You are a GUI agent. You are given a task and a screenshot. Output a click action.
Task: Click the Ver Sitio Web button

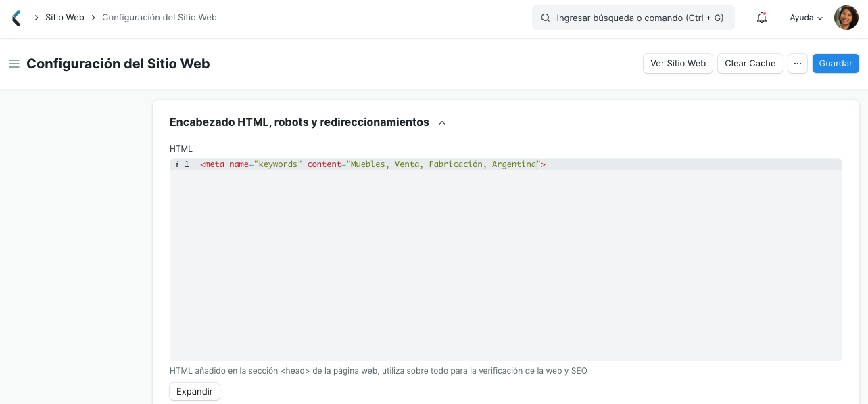(677, 63)
